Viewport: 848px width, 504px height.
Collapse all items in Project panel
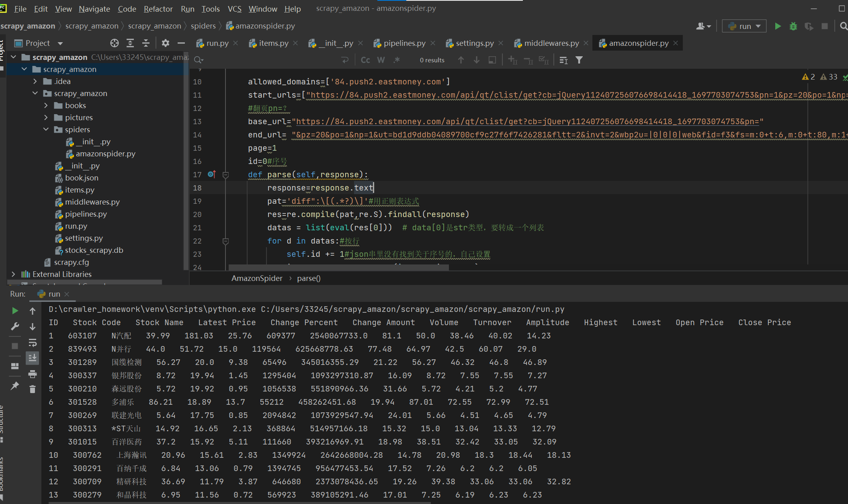tap(146, 43)
